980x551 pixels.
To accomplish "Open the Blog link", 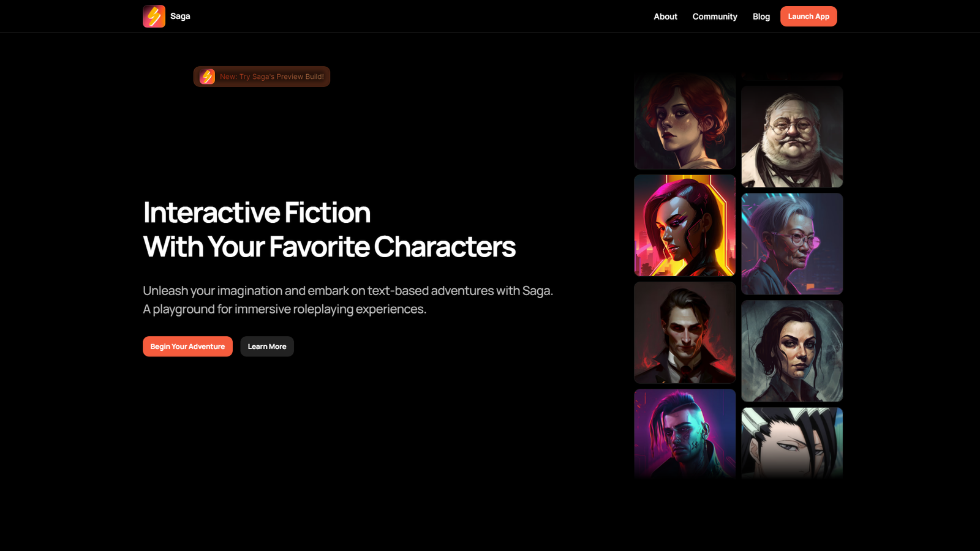I will click(x=761, y=17).
